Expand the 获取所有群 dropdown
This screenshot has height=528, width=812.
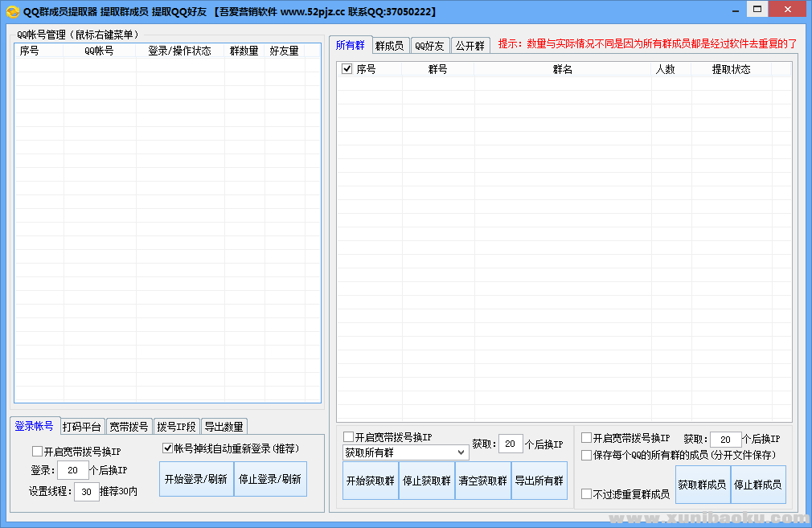tap(461, 452)
